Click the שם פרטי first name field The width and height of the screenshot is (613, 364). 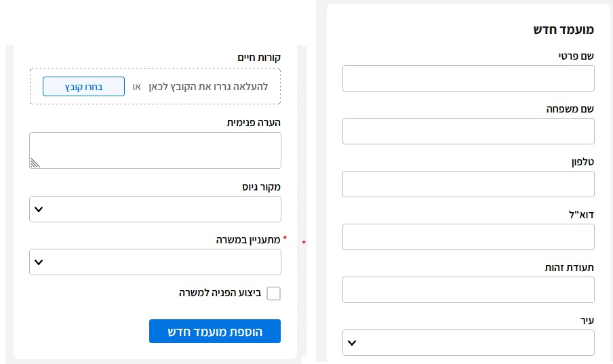pos(469,78)
